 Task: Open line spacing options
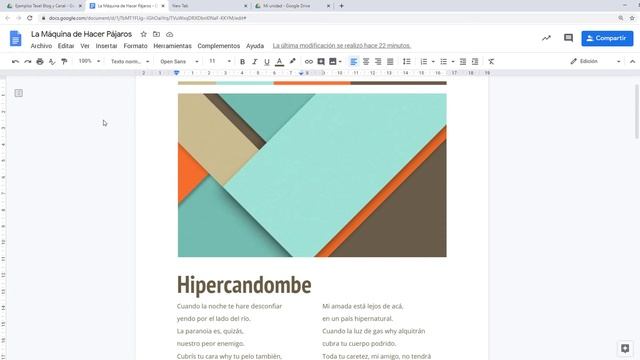pyautogui.click(x=407, y=62)
